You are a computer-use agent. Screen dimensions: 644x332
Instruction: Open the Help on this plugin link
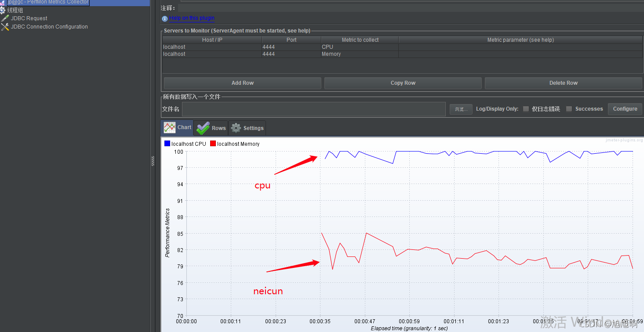192,18
